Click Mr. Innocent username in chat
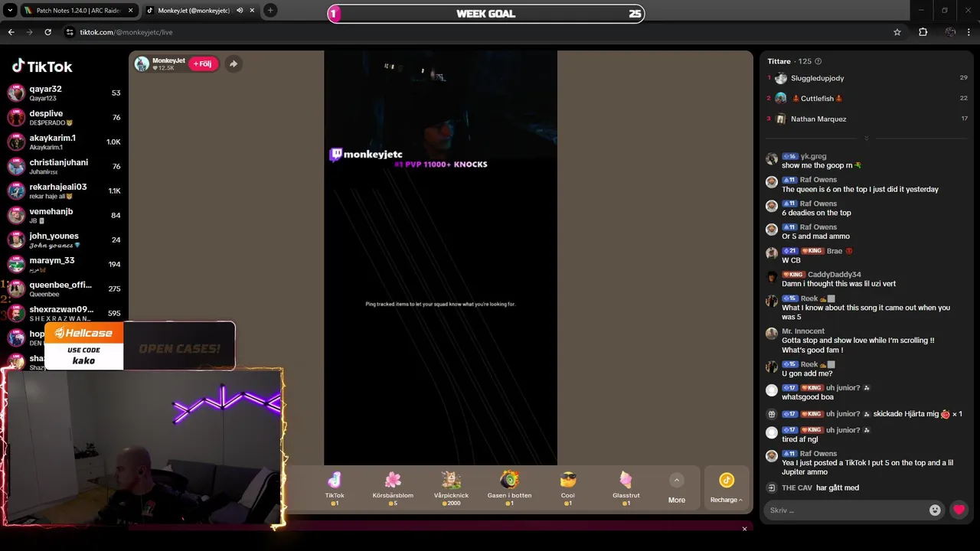 [x=803, y=331]
